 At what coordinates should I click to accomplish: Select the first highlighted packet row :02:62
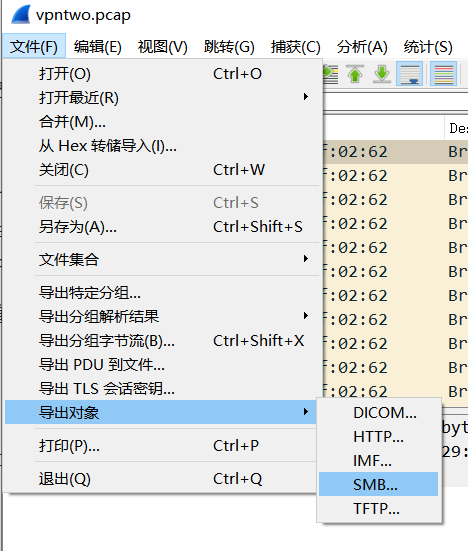pyautogui.click(x=395, y=152)
